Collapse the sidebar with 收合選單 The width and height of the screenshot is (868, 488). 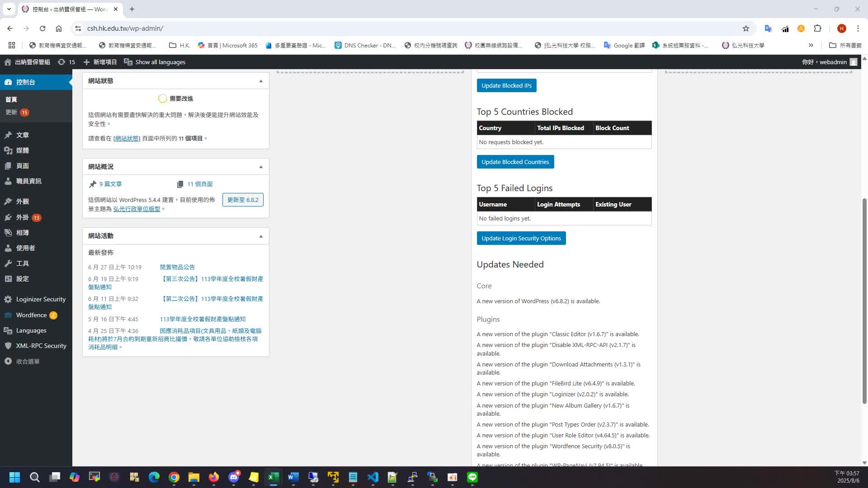28,361
